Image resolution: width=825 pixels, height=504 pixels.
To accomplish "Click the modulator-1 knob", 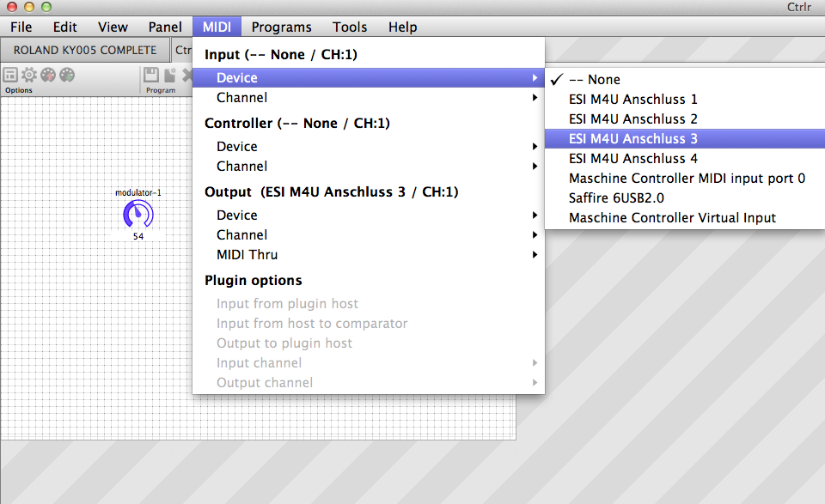I will point(138,215).
